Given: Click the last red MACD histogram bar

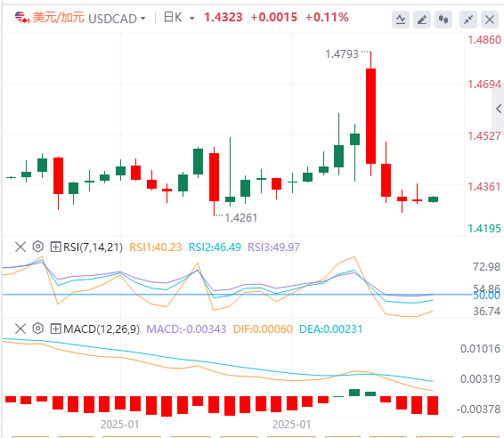Looking at the screenshot, I should 433,406.
